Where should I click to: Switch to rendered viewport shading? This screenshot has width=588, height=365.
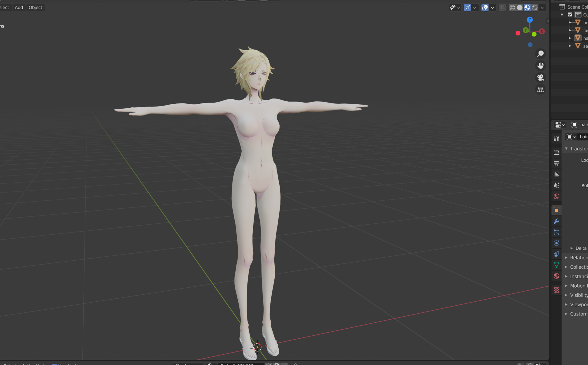[535, 8]
